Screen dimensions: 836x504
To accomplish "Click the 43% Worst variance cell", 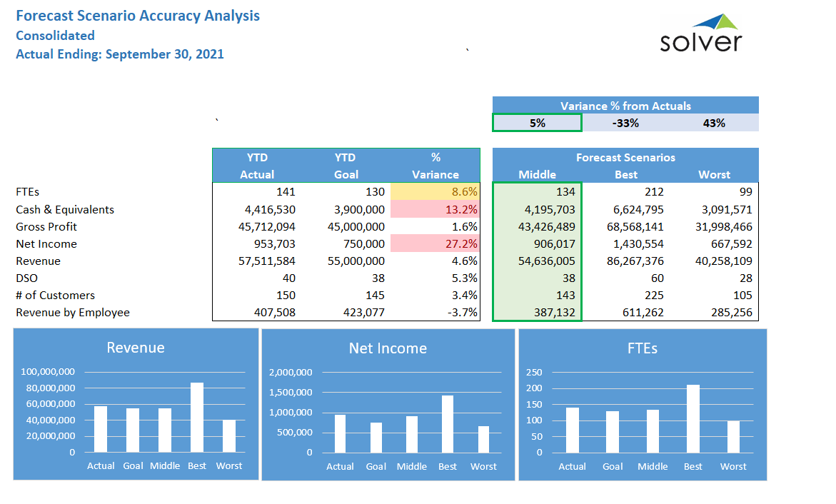I will 714,123.
